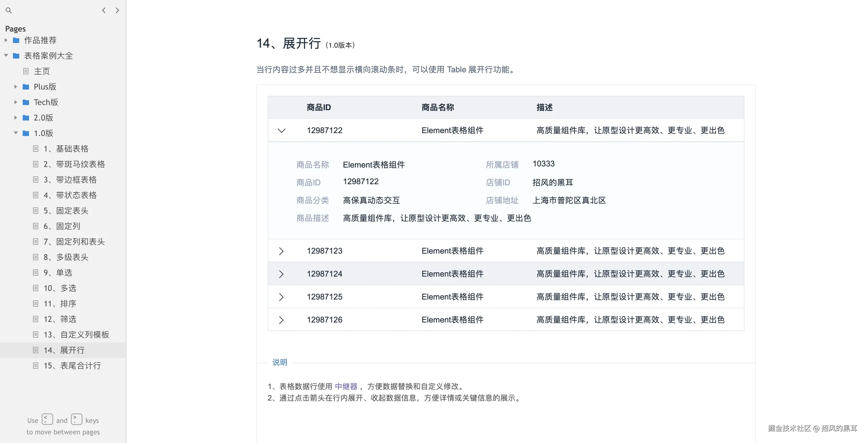The image size is (868, 443).
Task: Click the search magnifier icon in sidebar
Action: pyautogui.click(x=9, y=10)
